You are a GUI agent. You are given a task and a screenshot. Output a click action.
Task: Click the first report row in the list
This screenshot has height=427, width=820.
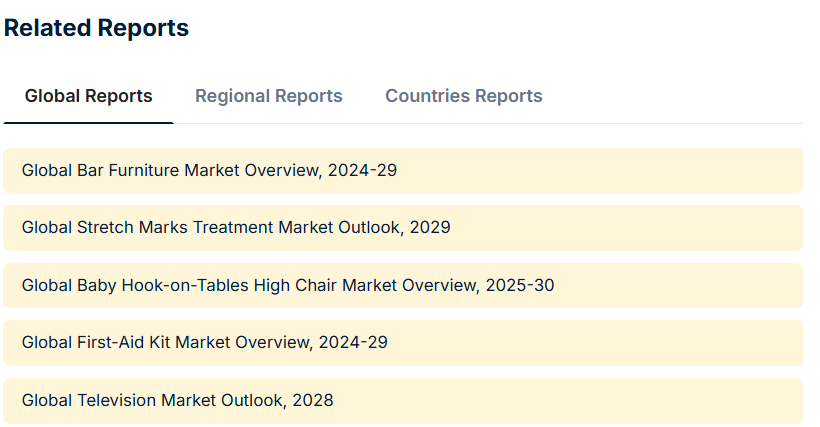(400, 170)
